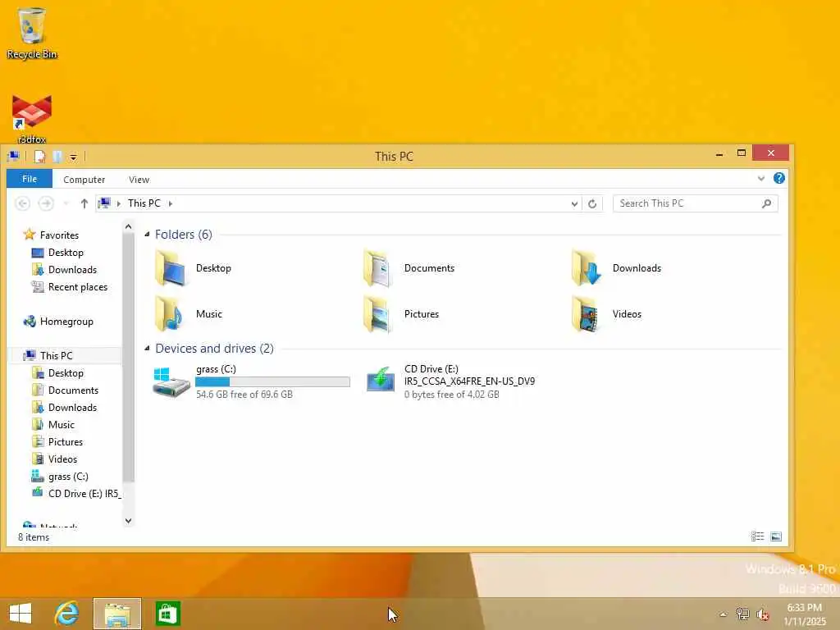Click the Properties quick access toolbar icon
The image size is (840, 630).
point(39,157)
